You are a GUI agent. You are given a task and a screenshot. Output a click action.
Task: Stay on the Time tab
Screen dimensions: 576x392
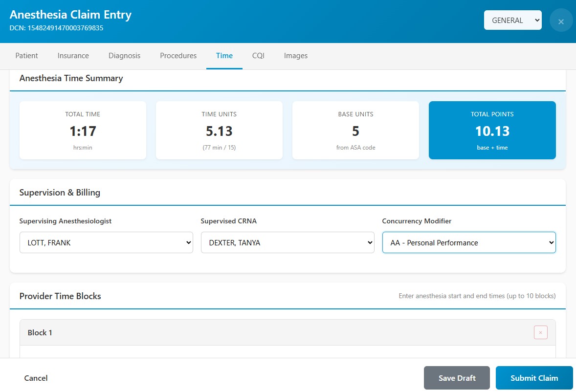pyautogui.click(x=224, y=56)
